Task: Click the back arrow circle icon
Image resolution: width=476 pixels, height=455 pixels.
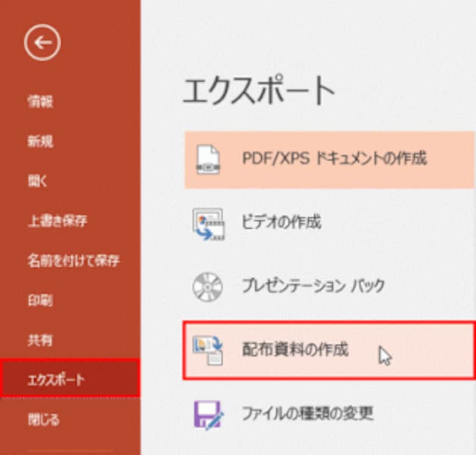Action: 42,42
